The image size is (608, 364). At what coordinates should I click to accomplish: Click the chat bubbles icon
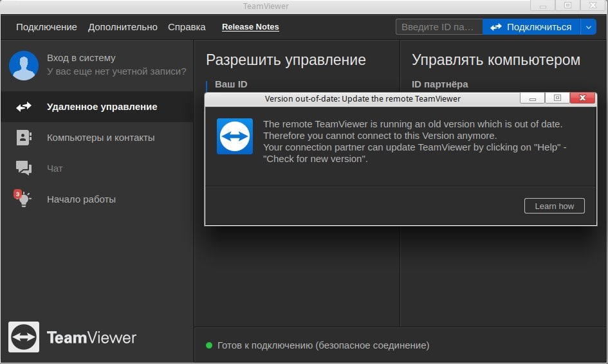click(24, 168)
